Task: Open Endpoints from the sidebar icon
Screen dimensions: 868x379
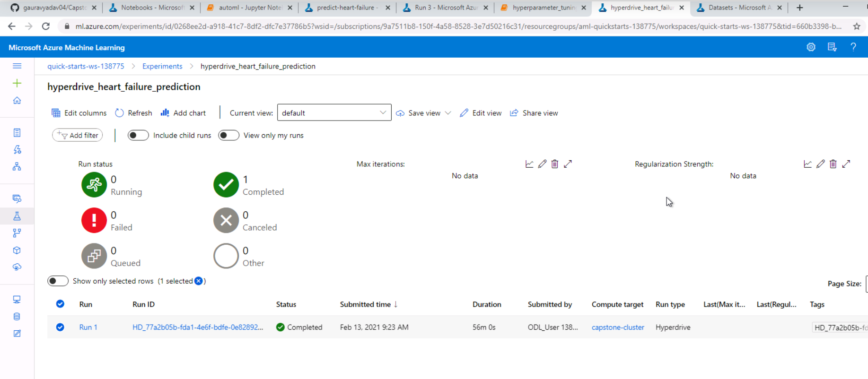Action: 17,267
